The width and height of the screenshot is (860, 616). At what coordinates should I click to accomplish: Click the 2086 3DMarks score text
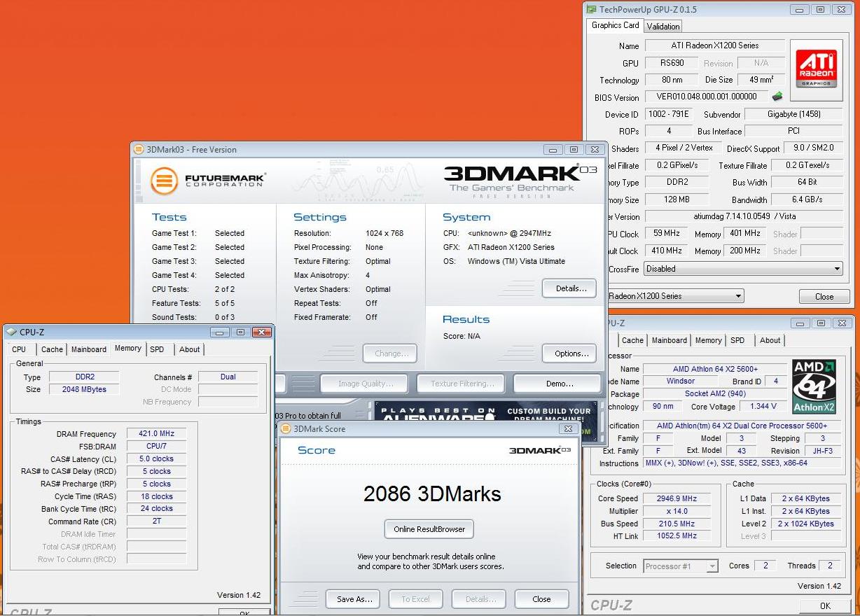[x=432, y=494]
